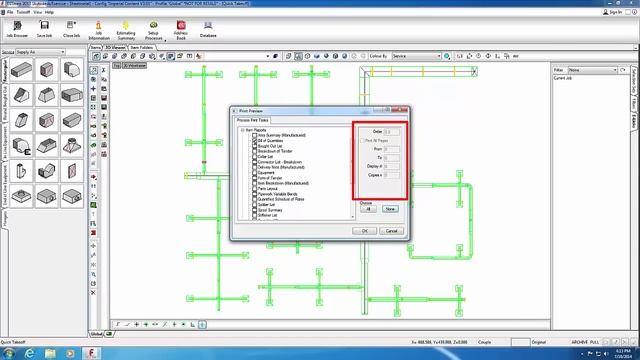The width and height of the screenshot is (640, 360).
Task: Click the Windows Start button
Action: coord(9,353)
